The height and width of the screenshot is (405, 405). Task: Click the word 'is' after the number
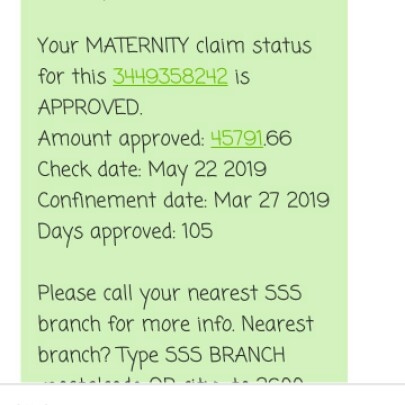coord(242,77)
